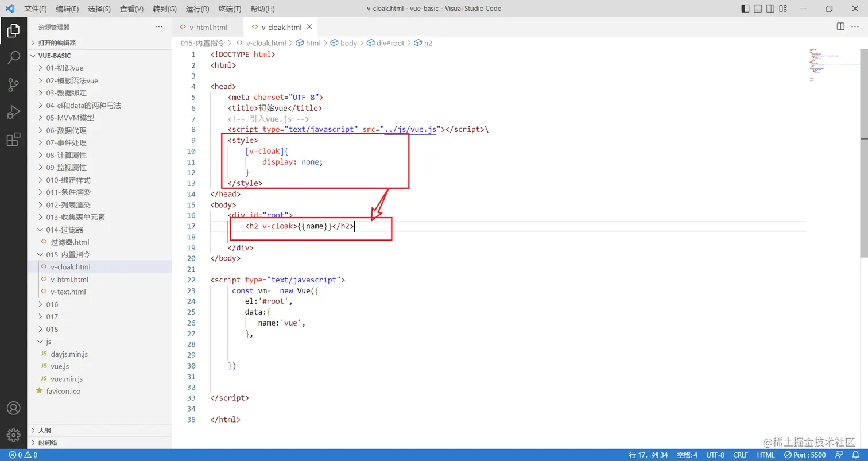Expand the 05-MVVM模型 folder
The width and height of the screenshot is (868, 461).
(x=100, y=118)
